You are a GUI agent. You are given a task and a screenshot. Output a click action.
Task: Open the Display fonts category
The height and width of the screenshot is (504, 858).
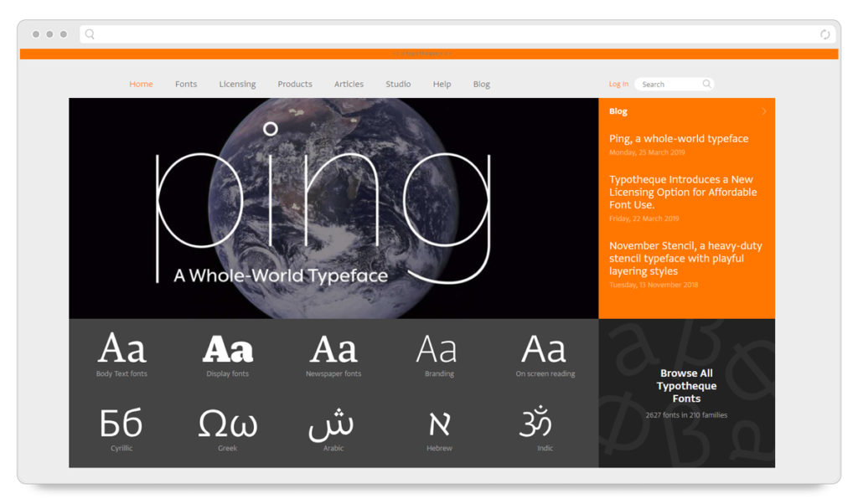pyautogui.click(x=228, y=354)
